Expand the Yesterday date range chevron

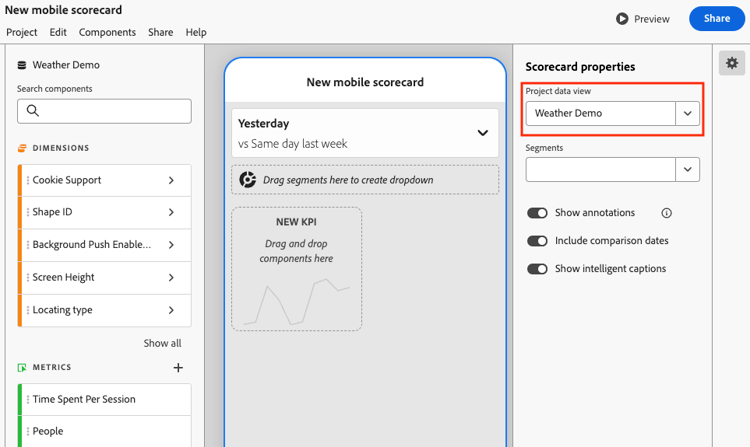click(483, 133)
